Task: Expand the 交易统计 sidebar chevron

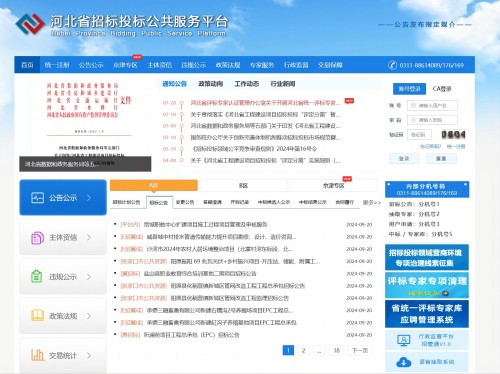Action: pos(89,355)
